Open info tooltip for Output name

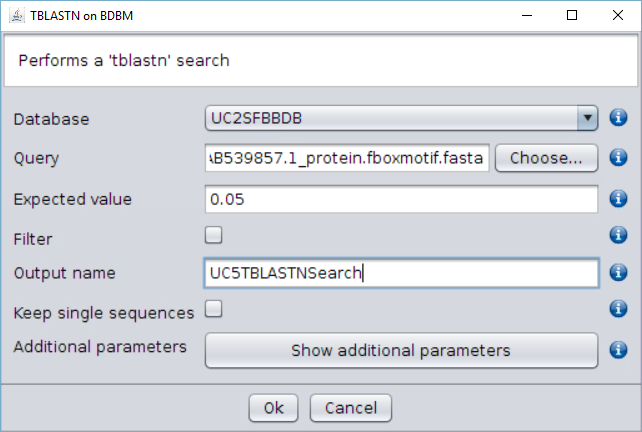[618, 272]
